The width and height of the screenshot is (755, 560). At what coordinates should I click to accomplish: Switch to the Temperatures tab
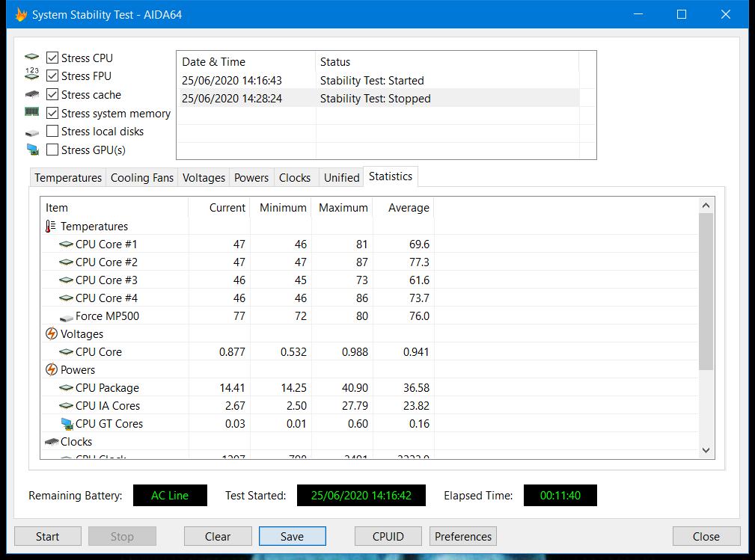click(x=68, y=177)
